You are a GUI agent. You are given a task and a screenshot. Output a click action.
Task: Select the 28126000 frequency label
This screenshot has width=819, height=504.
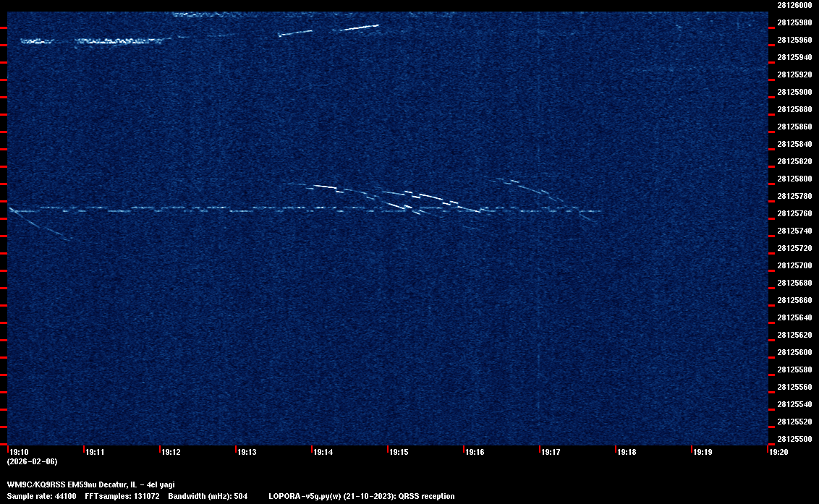(x=794, y=5)
